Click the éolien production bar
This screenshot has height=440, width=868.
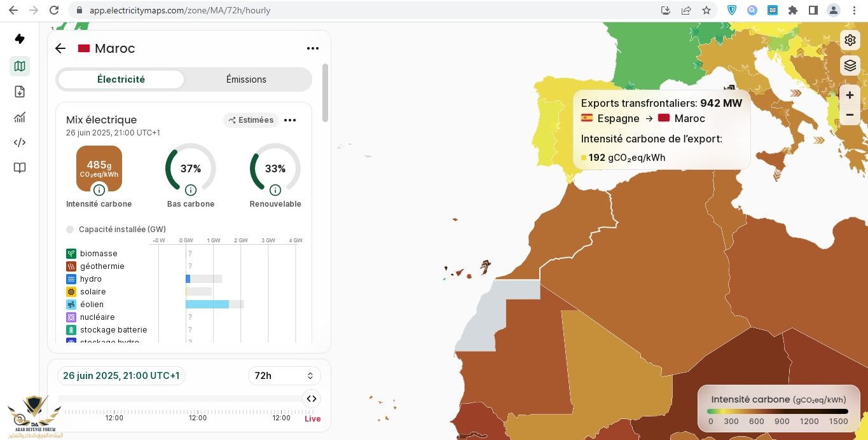(207, 305)
